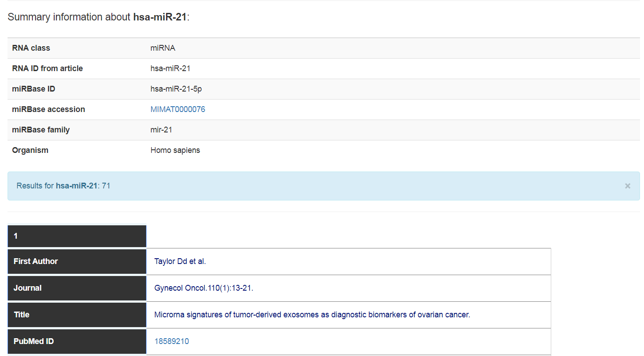Open the MIMAT0000076 miRBase accession link
This screenshot has height=356, width=644.
point(178,109)
